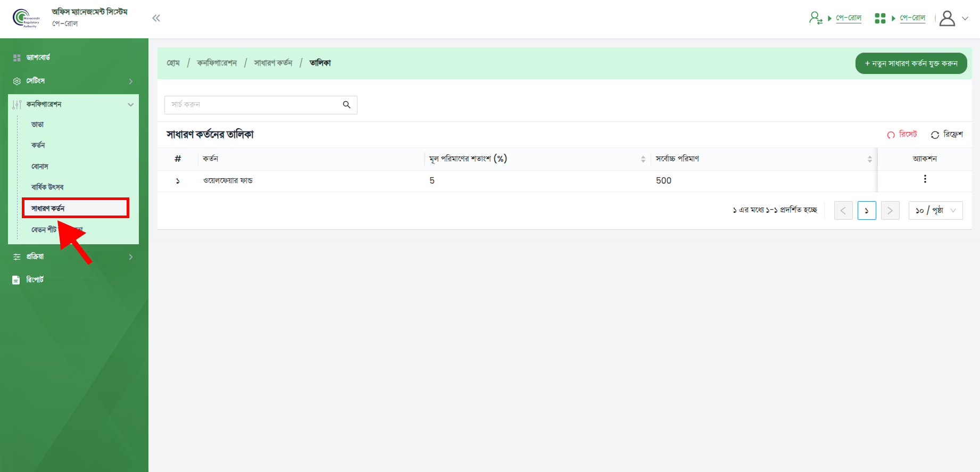The image size is (980, 472).
Task: Click the রিফ্রেশ button
Action: (947, 135)
